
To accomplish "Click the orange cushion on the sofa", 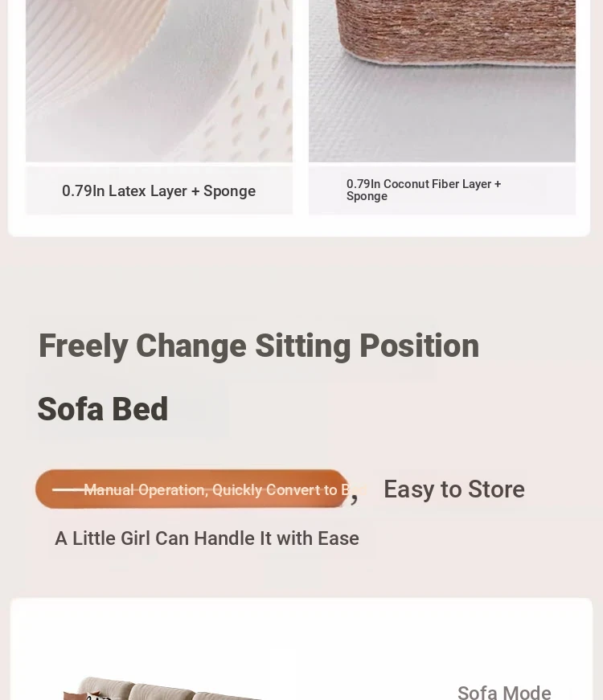I will point(83,695).
